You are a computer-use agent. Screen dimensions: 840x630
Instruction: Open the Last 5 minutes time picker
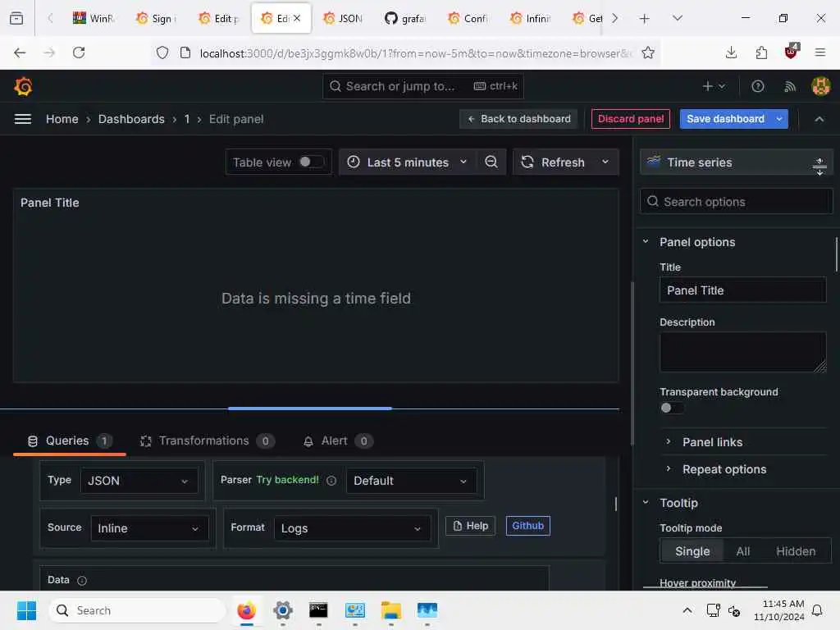407,162
